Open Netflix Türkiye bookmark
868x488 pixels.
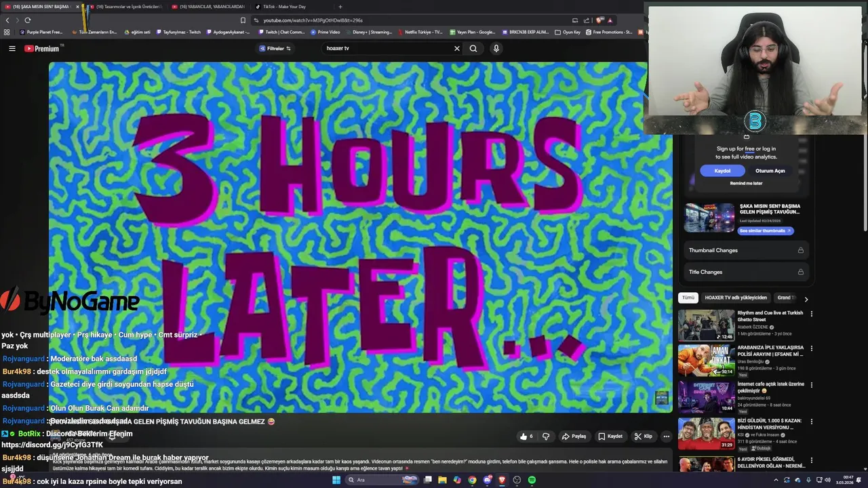click(x=420, y=32)
